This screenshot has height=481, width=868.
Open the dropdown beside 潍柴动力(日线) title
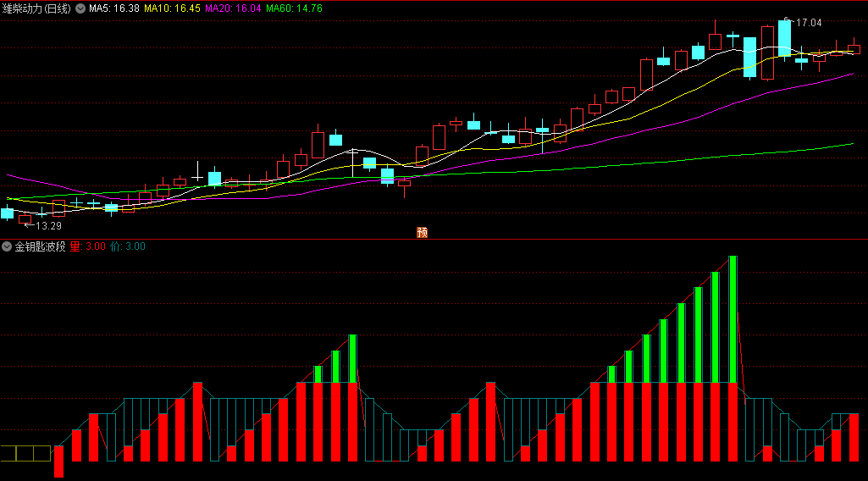point(80,8)
